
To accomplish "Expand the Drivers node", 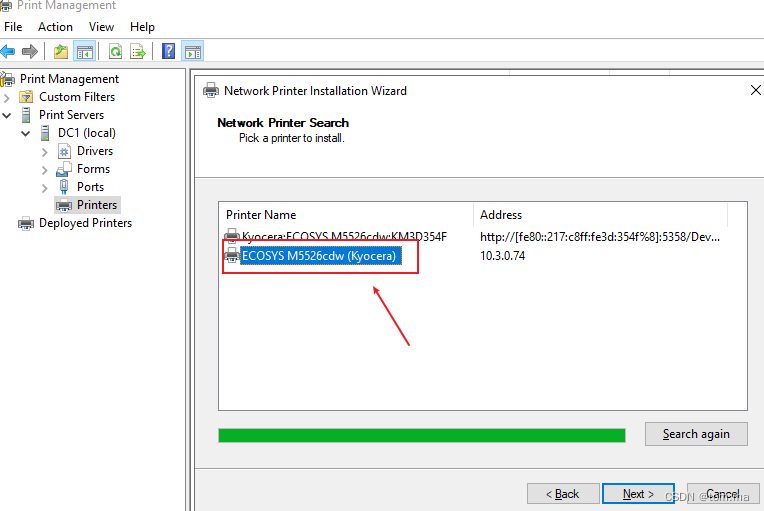I will pyautogui.click(x=45, y=152).
